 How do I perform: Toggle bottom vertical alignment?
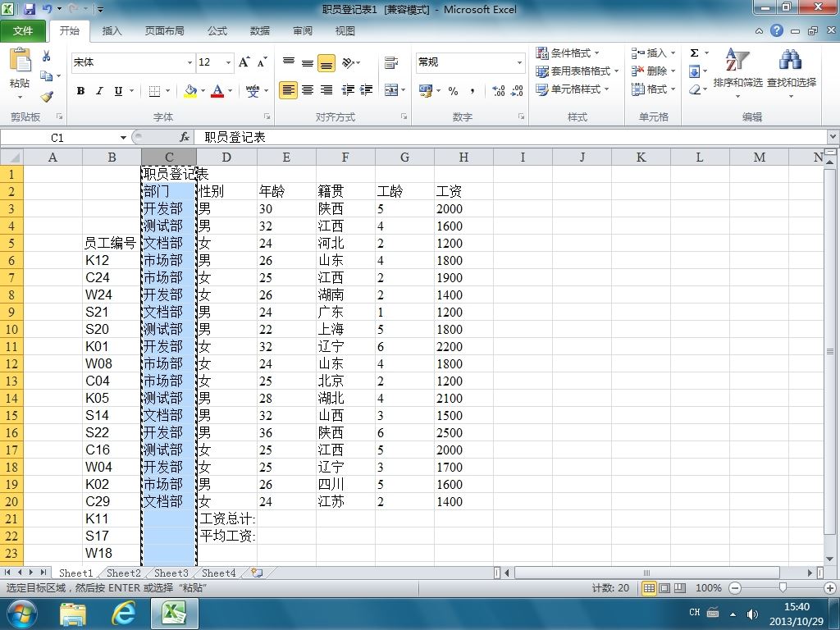pos(326,62)
